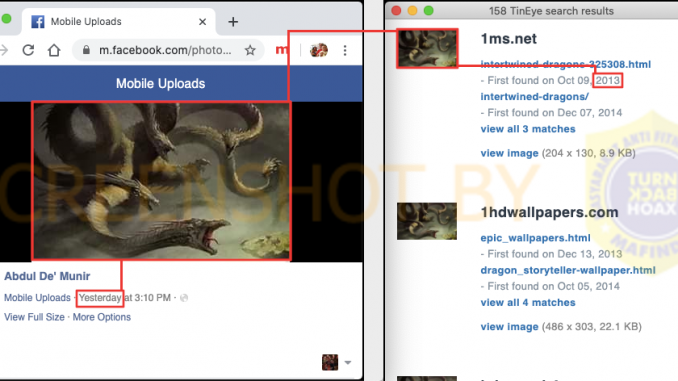Open epic_wallpapers.html link
The height and width of the screenshot is (381, 678).
535,238
